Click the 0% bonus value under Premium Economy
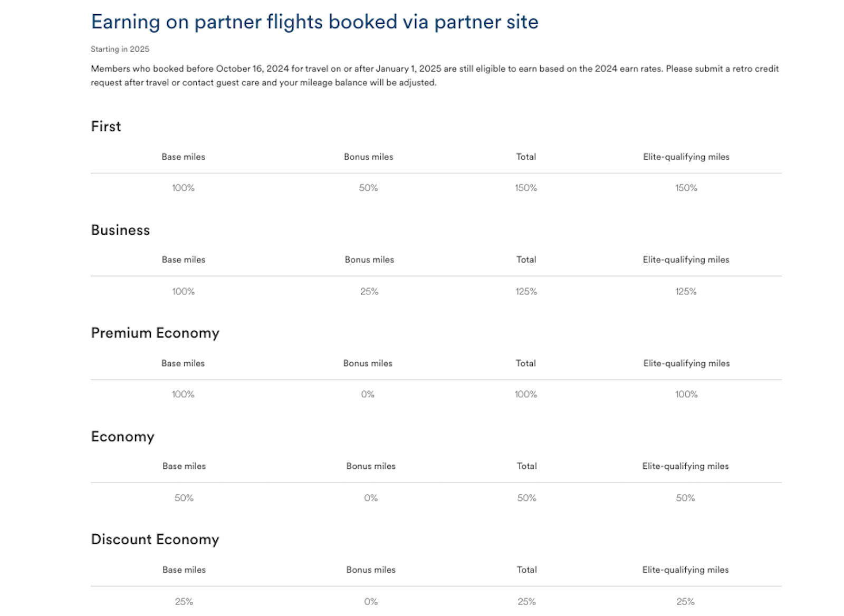 pyautogui.click(x=368, y=394)
